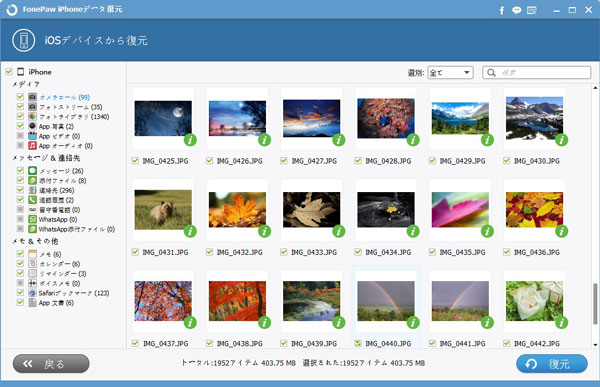600x387 pixels.
Task: Click the 戻る back button
Action: tap(51, 364)
